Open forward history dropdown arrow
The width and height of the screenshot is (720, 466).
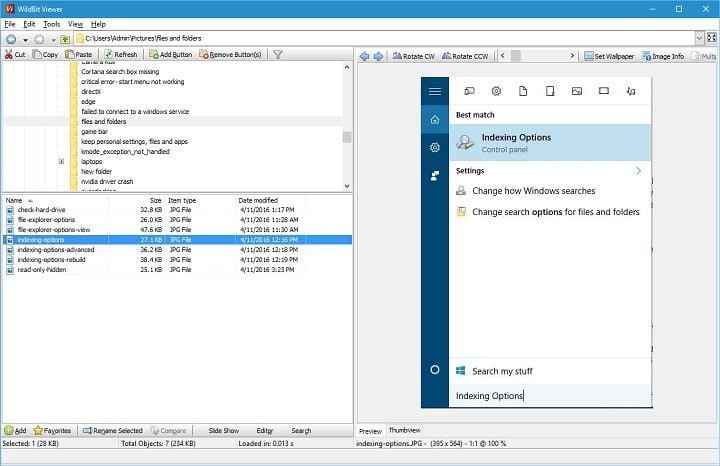tap(53, 40)
